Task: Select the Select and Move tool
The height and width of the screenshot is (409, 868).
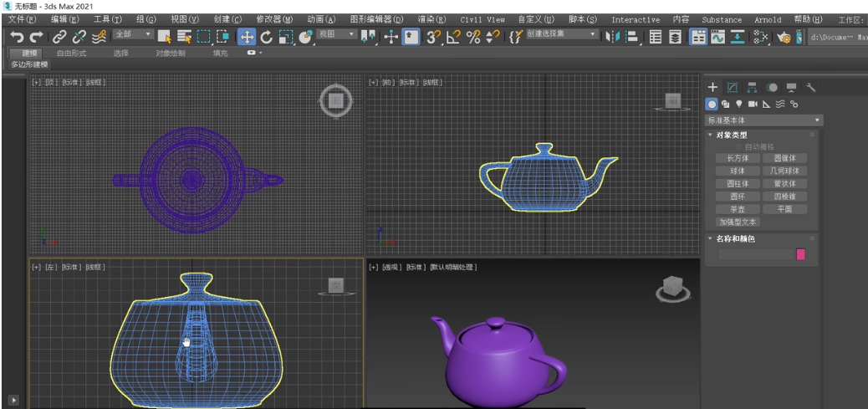Action: coord(247,37)
